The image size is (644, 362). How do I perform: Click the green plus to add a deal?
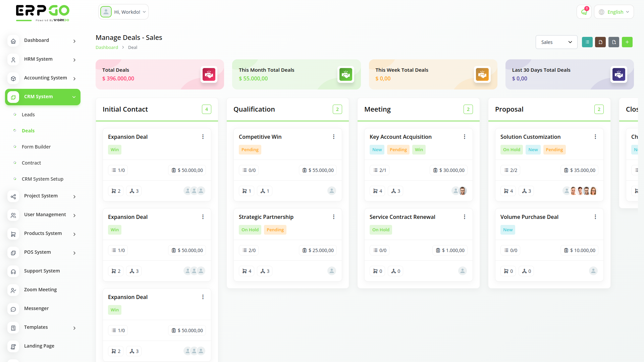point(627,42)
